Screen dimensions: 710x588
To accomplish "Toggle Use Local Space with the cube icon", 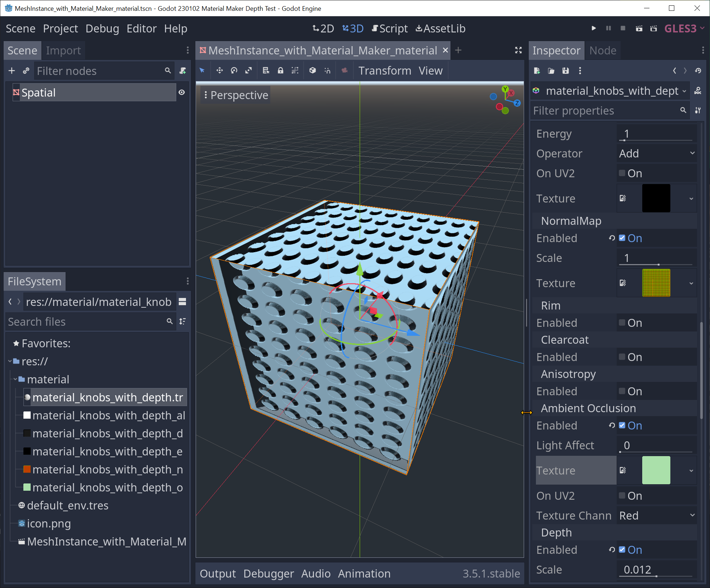I will [312, 71].
